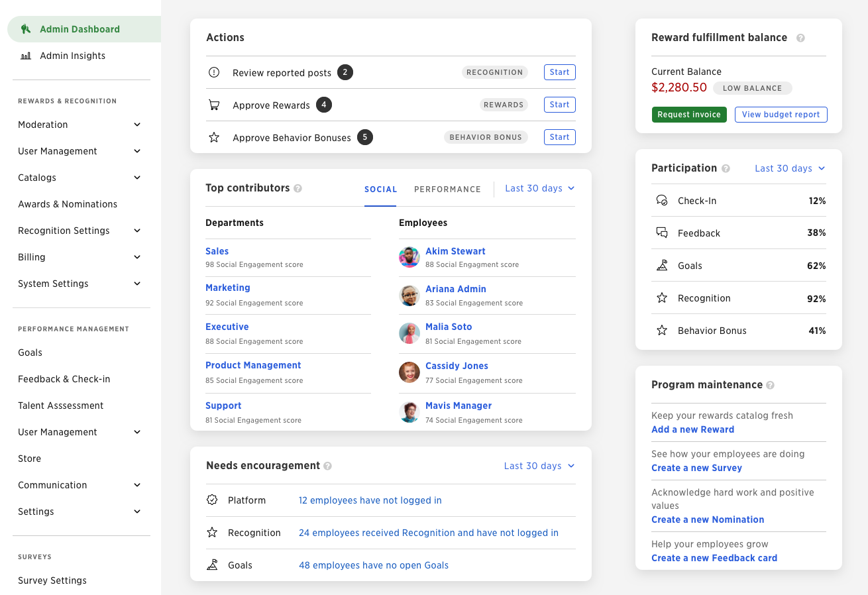Viewport: 868px width, 595px height.
Task: Switch to the Social tab
Action: (x=381, y=189)
